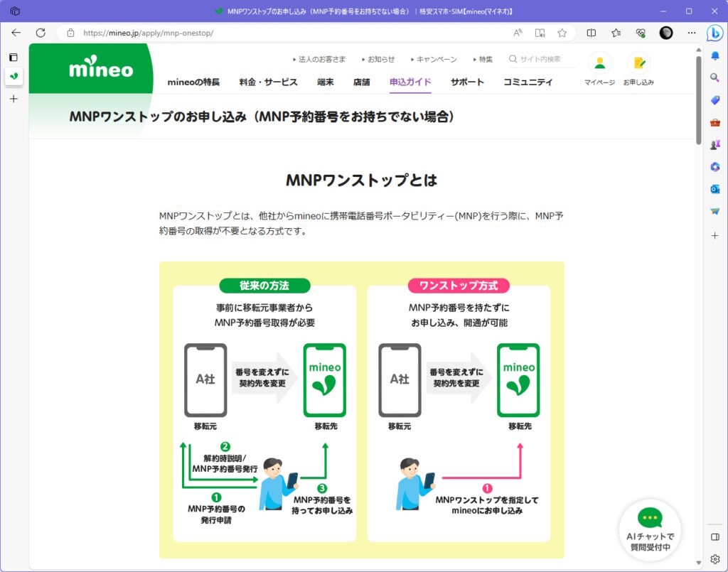This screenshot has width=728, height=572.
Task: Open the Tools briefcase sidebar icon
Action: pos(715,122)
